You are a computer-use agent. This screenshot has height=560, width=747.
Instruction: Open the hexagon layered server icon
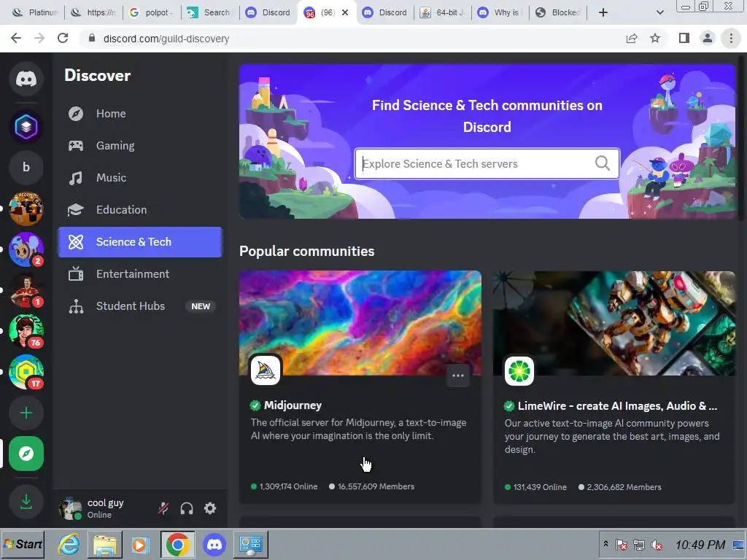coord(26,127)
